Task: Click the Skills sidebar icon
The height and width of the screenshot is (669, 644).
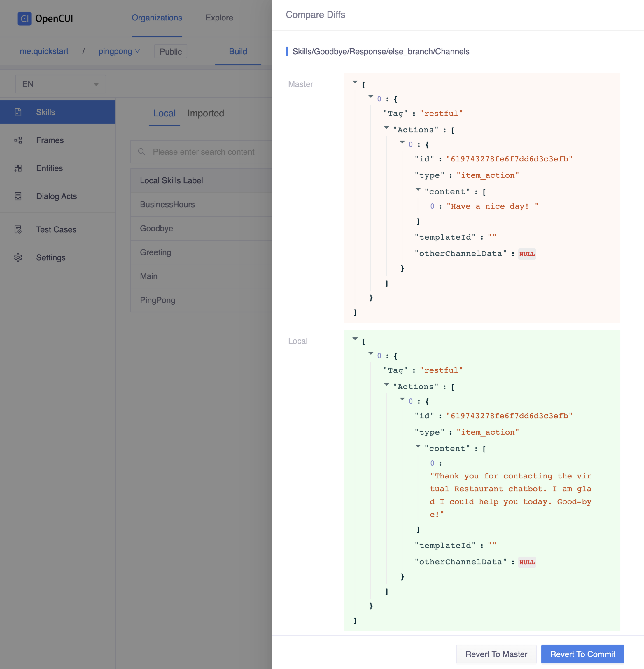Action: pyautogui.click(x=18, y=112)
